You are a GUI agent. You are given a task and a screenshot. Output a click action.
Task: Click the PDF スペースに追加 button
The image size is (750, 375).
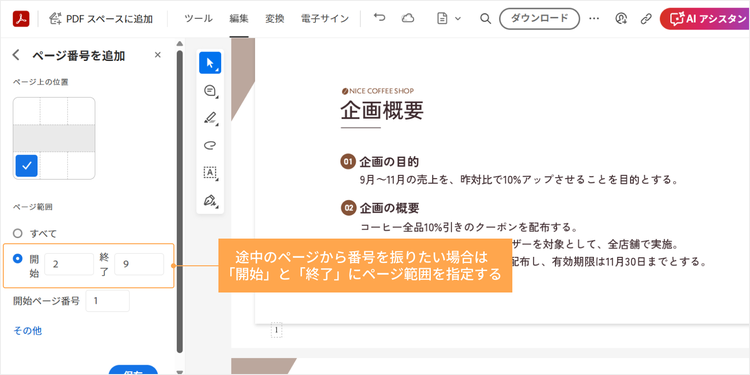pos(101,19)
